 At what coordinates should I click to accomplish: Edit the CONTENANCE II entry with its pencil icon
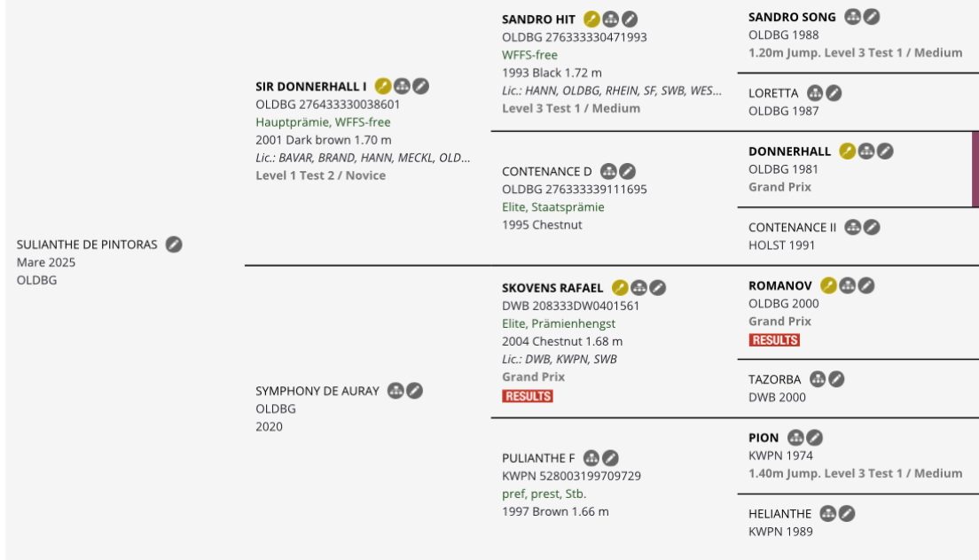point(872,227)
